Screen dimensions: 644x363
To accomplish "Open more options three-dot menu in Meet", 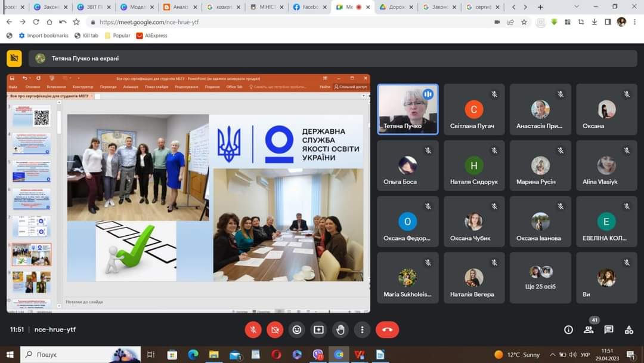I will pyautogui.click(x=362, y=330).
